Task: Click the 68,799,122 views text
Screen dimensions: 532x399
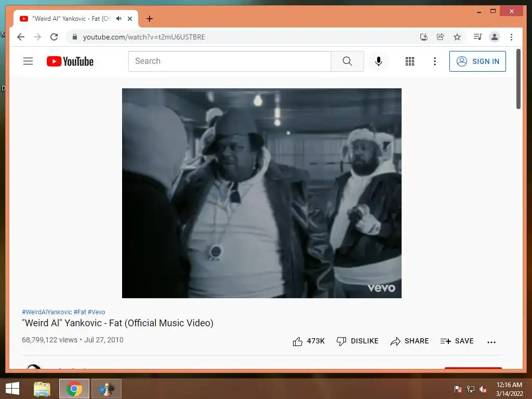Action: tap(49, 340)
